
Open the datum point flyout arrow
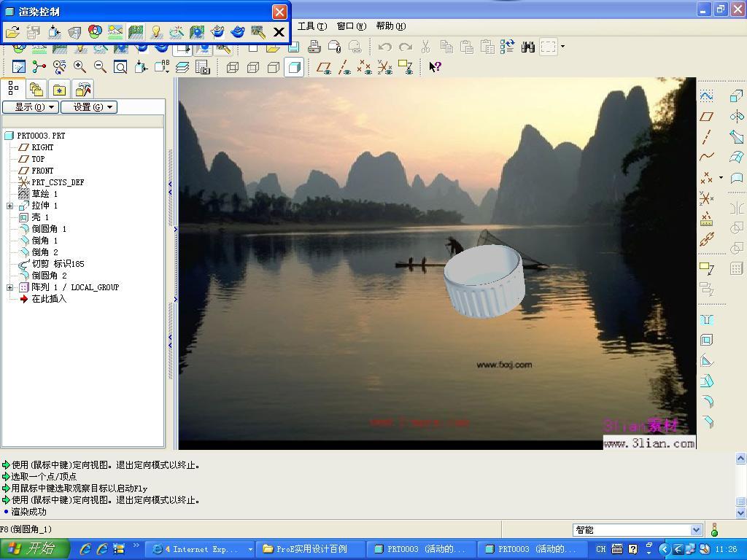(x=721, y=178)
